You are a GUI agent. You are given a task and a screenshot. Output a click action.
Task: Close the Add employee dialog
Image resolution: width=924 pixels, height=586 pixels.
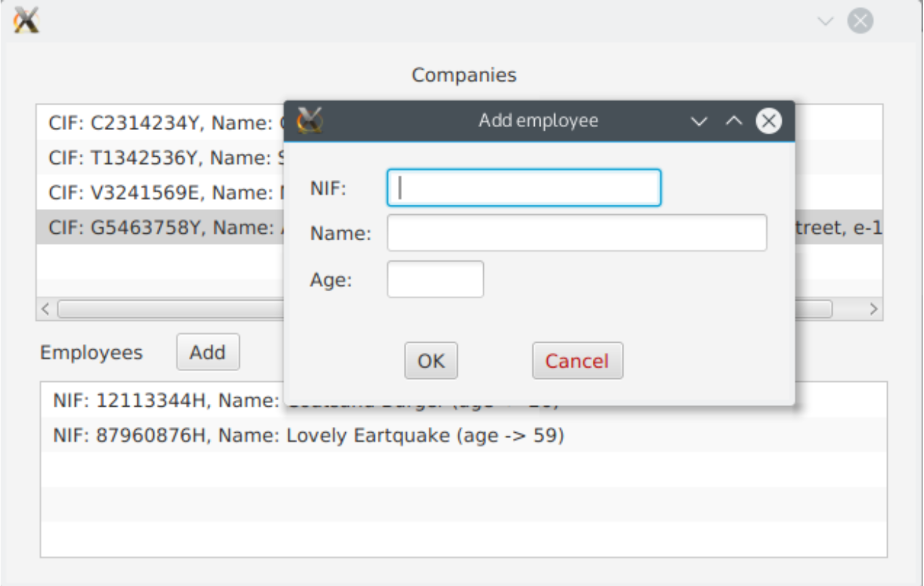pos(768,121)
